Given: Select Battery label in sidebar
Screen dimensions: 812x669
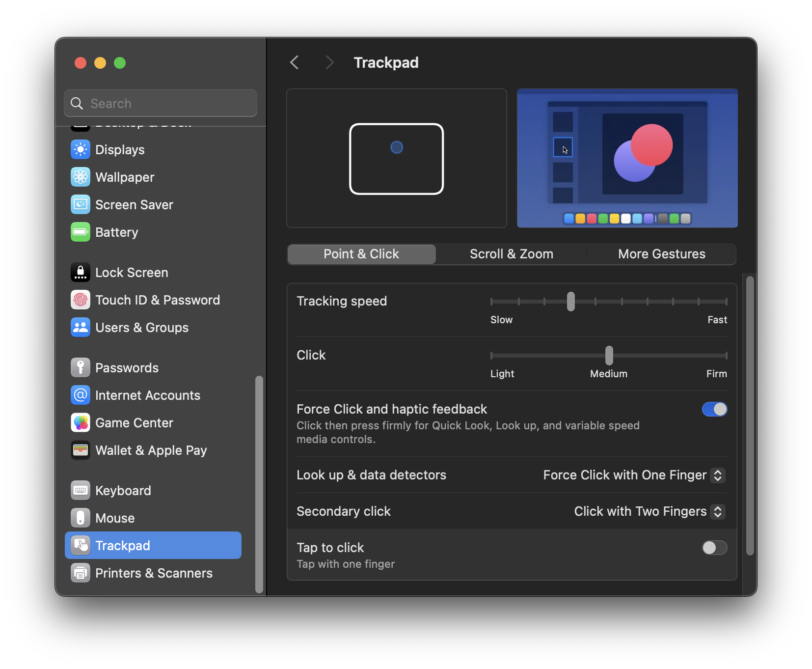Looking at the screenshot, I should coord(117,232).
